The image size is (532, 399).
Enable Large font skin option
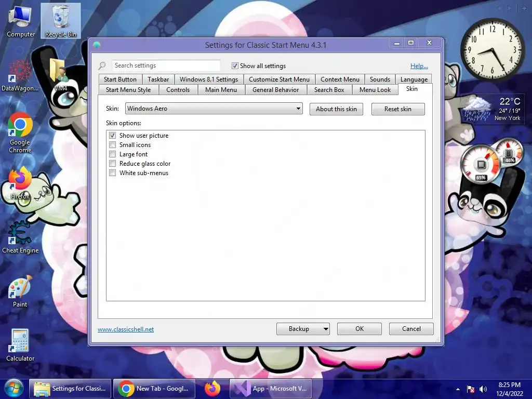pyautogui.click(x=112, y=154)
